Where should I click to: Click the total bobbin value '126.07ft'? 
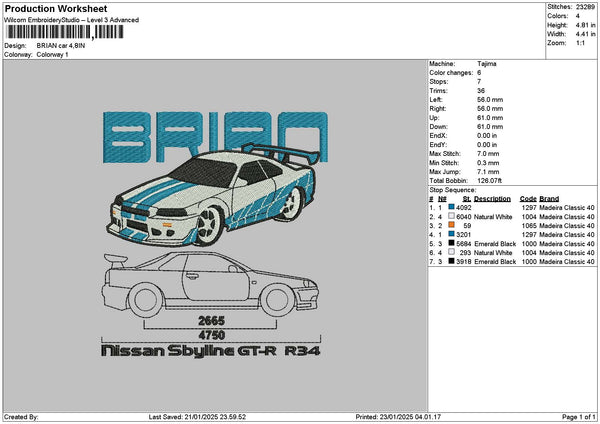[x=489, y=181]
